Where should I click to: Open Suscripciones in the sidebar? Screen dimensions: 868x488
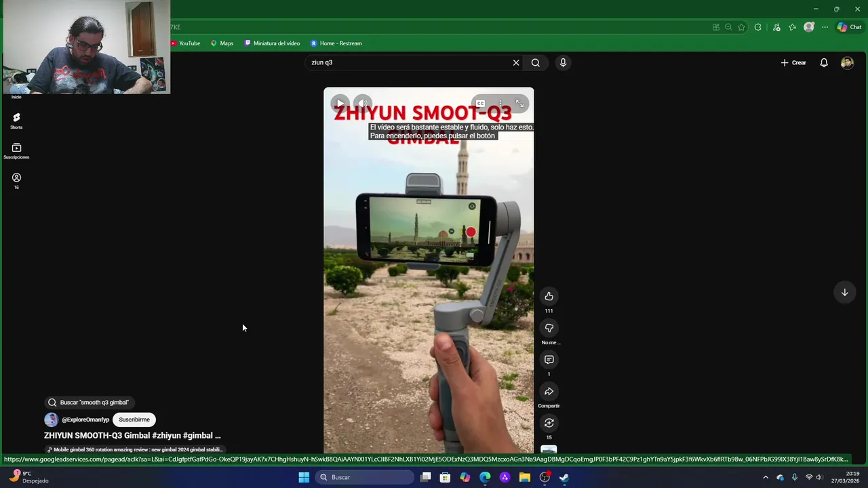(x=16, y=151)
